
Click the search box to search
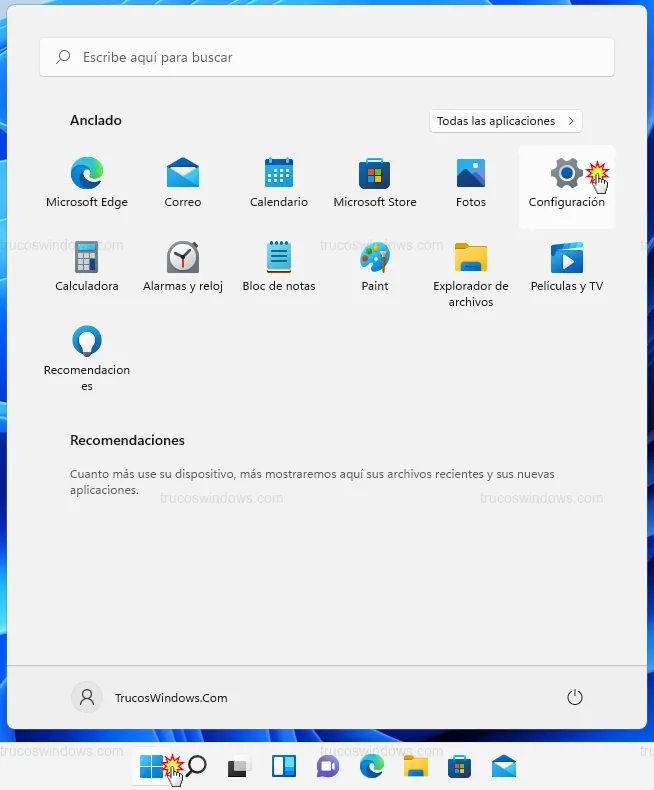pyautogui.click(x=327, y=58)
